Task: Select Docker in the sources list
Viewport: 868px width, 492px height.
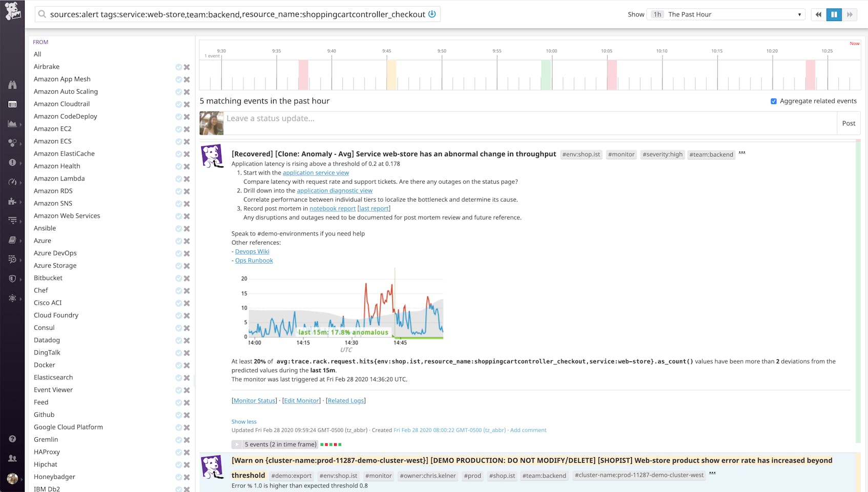Action: click(45, 365)
